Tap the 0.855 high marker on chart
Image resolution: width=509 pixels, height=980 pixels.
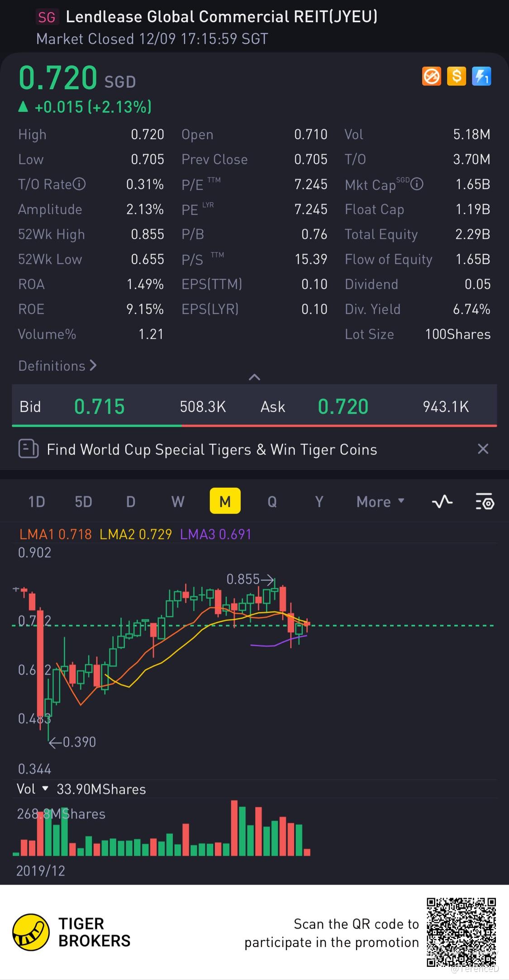point(250,579)
